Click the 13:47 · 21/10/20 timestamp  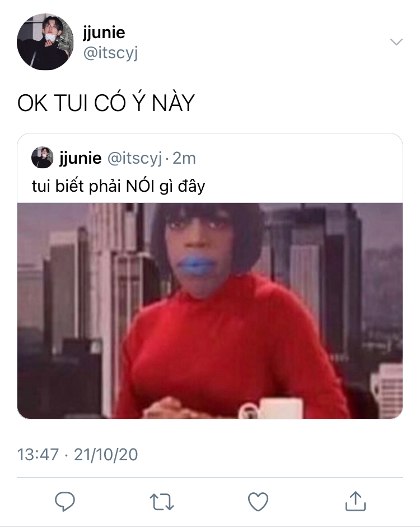(x=77, y=455)
